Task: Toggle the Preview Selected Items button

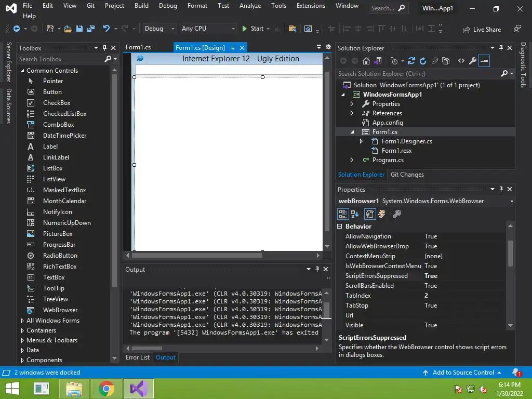Action: [x=484, y=61]
